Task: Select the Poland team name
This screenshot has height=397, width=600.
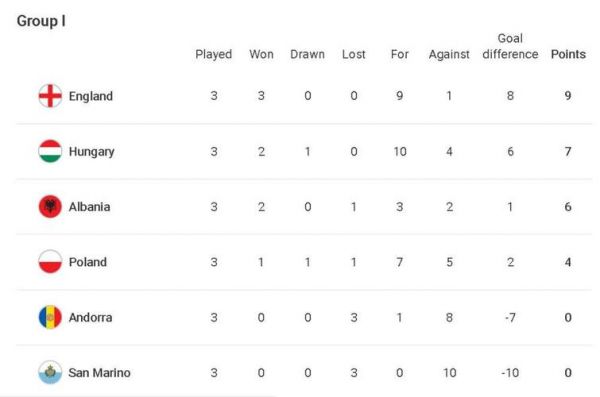Action: (88, 262)
